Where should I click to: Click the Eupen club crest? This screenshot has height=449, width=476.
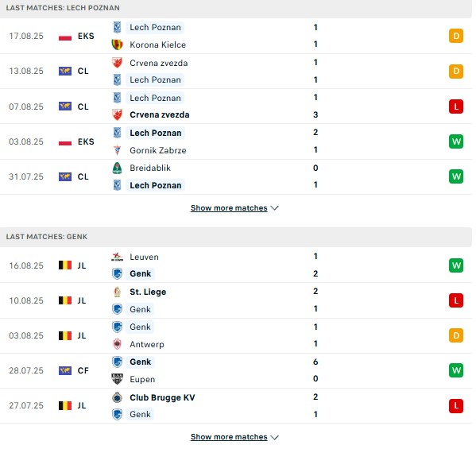pos(117,379)
